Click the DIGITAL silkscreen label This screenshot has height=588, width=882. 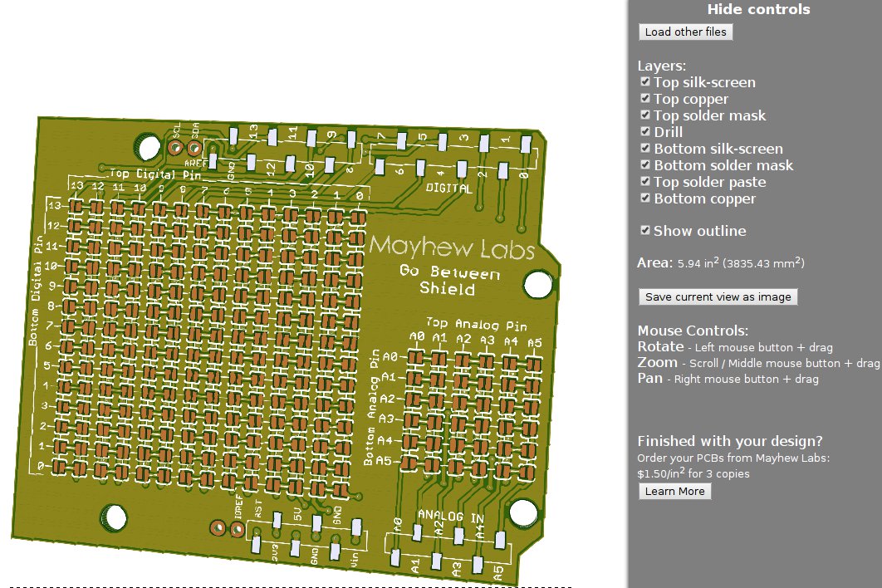[448, 188]
